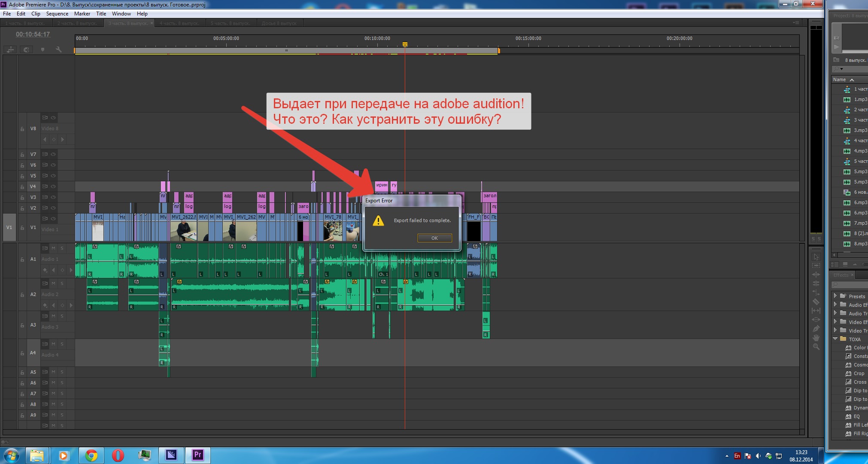Switch to '4 часть. 8 выпуск.' sequence tab
868x464 pixels.
click(179, 23)
